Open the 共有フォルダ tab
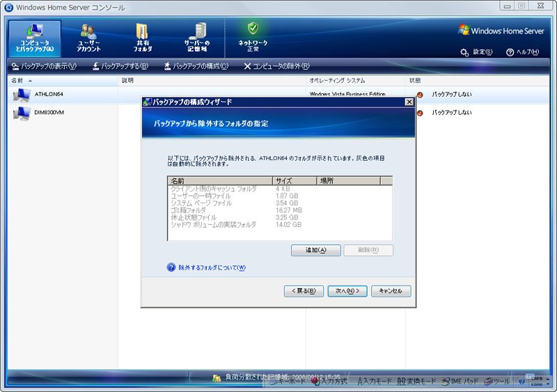 [143, 38]
